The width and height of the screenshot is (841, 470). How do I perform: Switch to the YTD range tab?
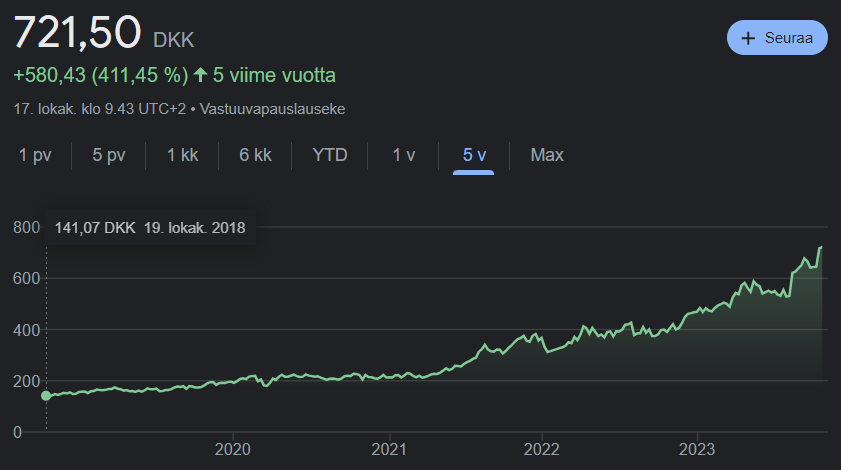point(330,155)
